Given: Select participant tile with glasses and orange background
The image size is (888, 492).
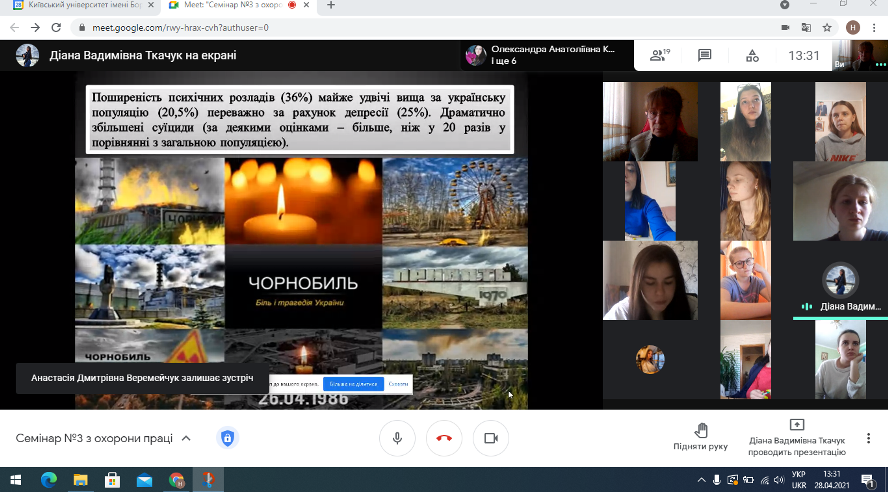Looking at the screenshot, I should tap(745, 281).
